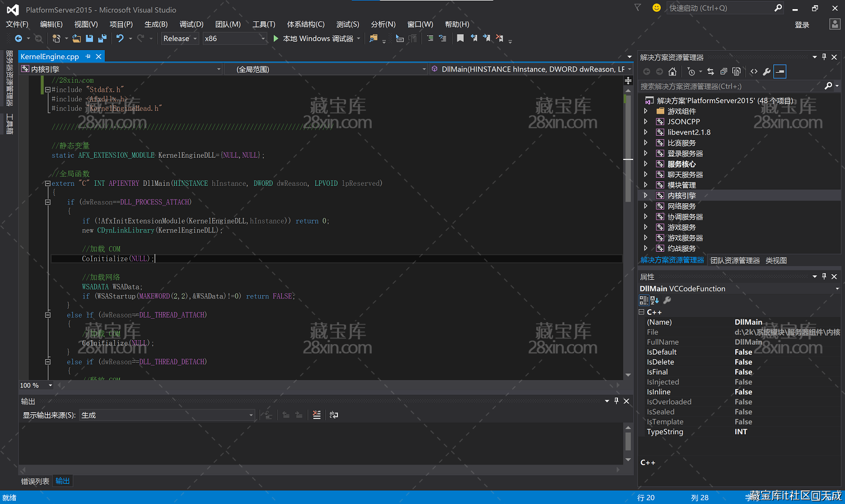
Task: Click the feedback smiley face icon
Action: 656,8
